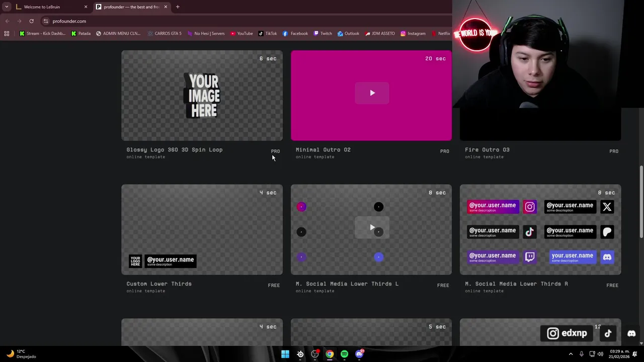The height and width of the screenshot is (362, 644).
Task: Show hidden system tray icons
Action: (x=571, y=354)
